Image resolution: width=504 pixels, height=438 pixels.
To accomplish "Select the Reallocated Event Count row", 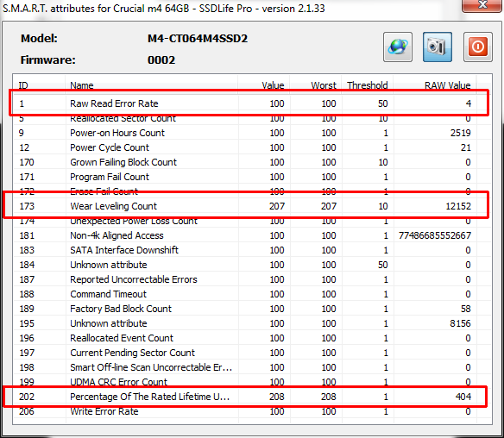I will click(252, 338).
